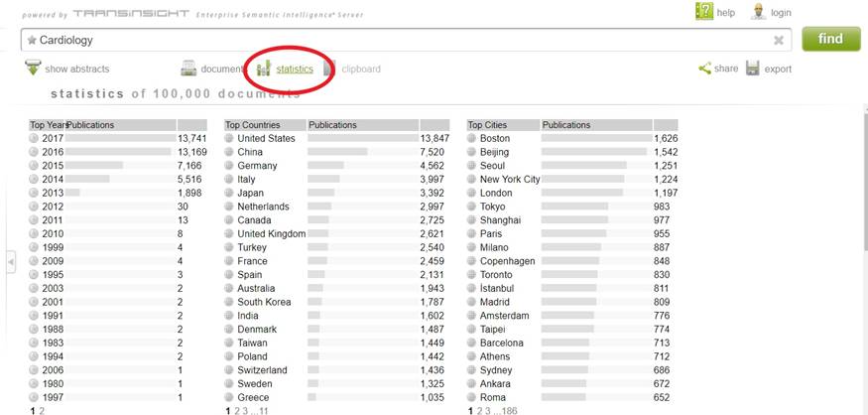Go to page 11 of Top Countries
This screenshot has width=868, height=415.
click(x=264, y=411)
